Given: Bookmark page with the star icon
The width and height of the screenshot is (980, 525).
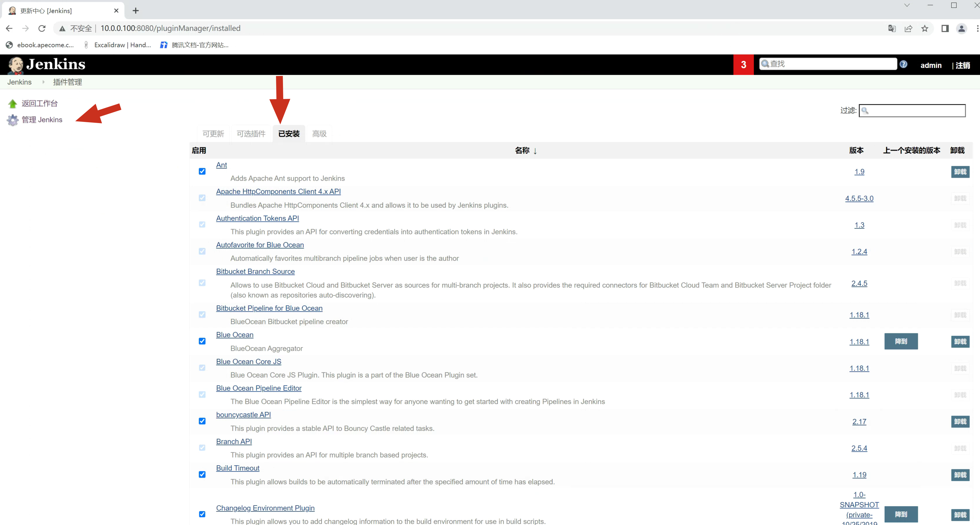Looking at the screenshot, I should (925, 29).
